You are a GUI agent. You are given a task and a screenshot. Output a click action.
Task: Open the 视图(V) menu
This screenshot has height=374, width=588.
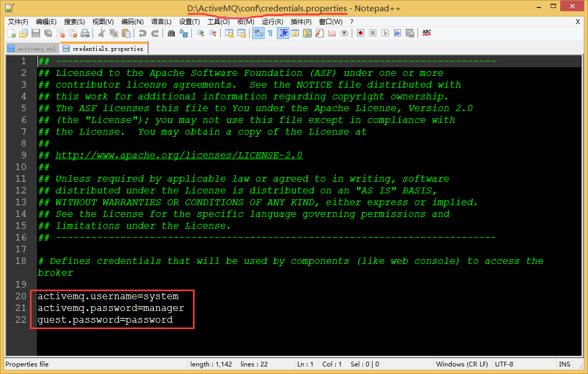(103, 22)
